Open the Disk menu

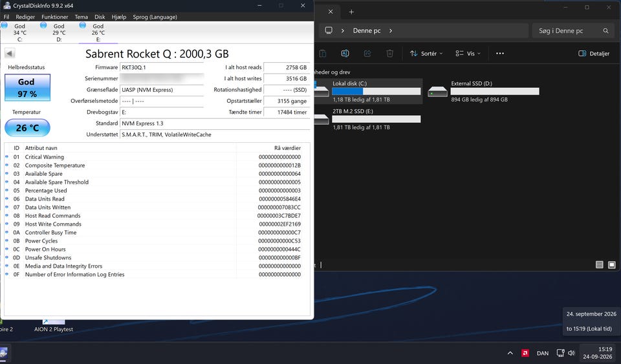pyautogui.click(x=100, y=17)
